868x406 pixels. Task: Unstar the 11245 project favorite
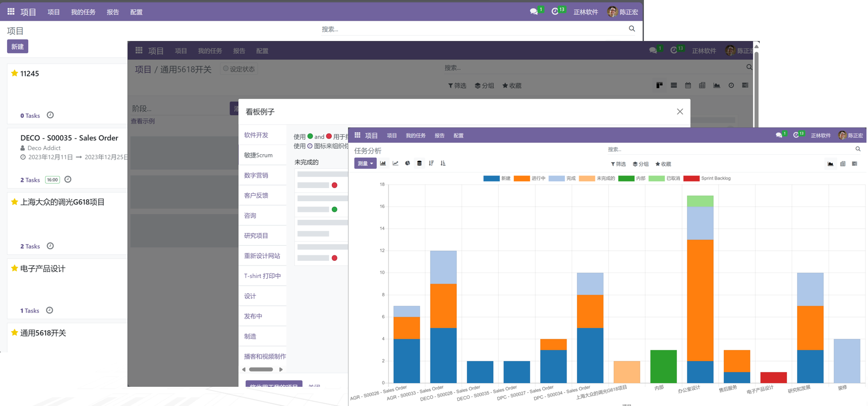[15, 73]
